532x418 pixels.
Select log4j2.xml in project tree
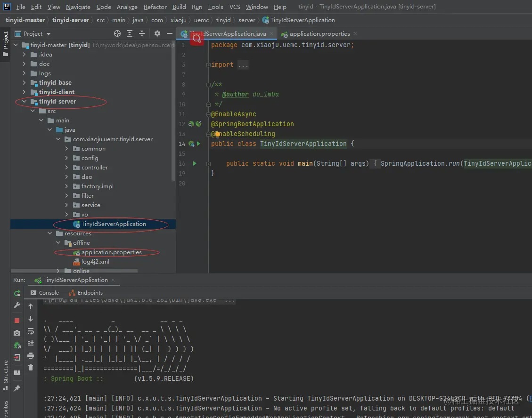pyautogui.click(x=95, y=261)
